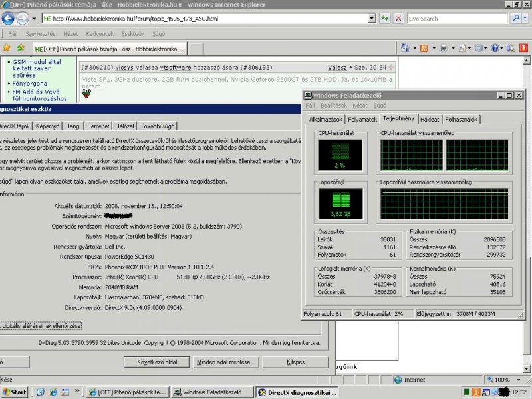Image resolution: width=532 pixels, height=399 pixels.
Task: Click the Kilépés button
Action: [x=295, y=362]
